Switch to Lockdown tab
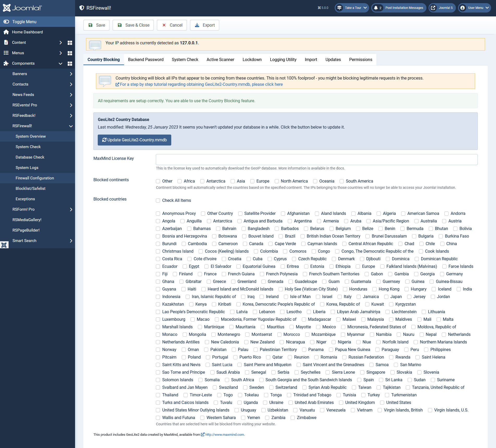Screen dimensions: 496x448 pos(252,59)
